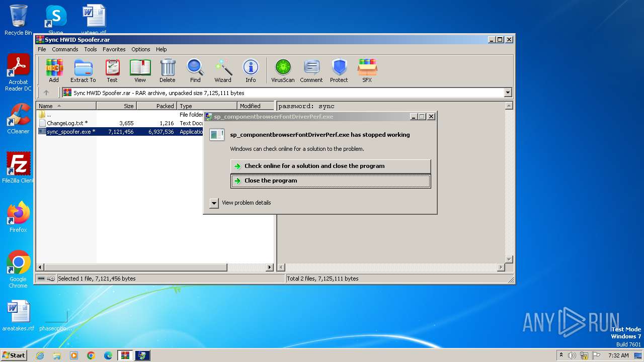Click the 'password: sync' comment text
This screenshot has height=362, width=644.
coord(306,106)
